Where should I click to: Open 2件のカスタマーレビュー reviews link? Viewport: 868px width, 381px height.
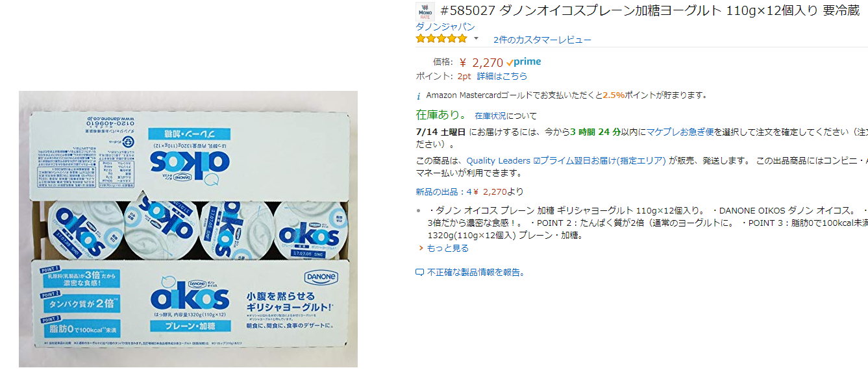pyautogui.click(x=542, y=40)
